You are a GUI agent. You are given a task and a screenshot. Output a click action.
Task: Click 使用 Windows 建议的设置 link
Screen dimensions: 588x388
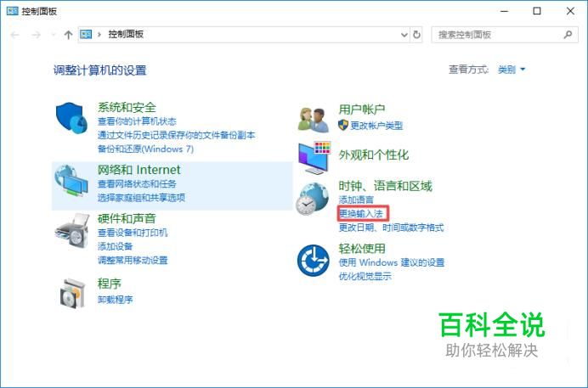pyautogui.click(x=392, y=262)
